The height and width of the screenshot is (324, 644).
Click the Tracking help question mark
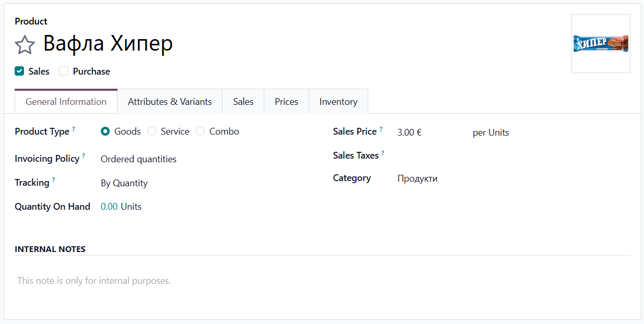pos(53,180)
